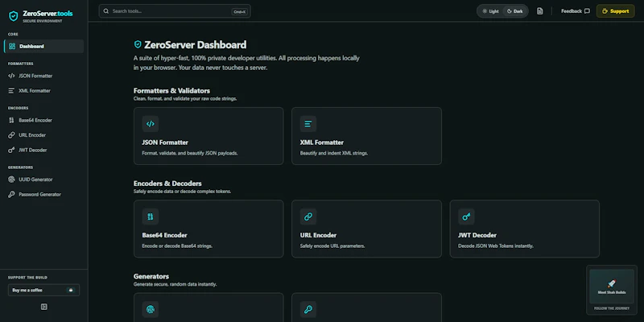Screen dimensions: 644x322
Task: Click the Cmd+K shortcut badge
Action: click(239, 12)
